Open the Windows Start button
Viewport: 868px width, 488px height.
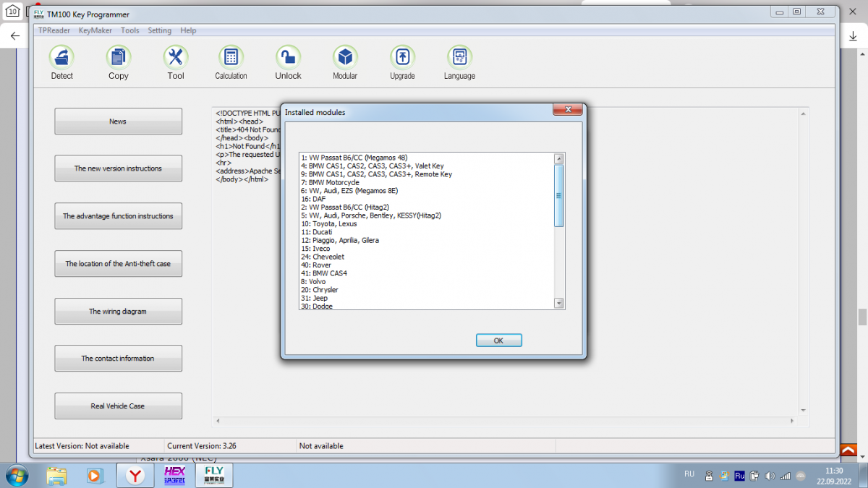[16, 475]
